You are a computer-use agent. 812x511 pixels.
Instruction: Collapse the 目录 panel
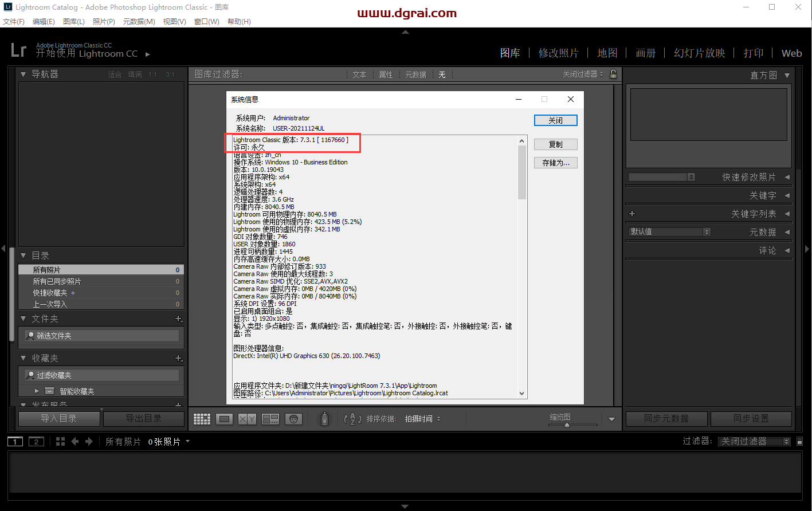[x=23, y=256]
